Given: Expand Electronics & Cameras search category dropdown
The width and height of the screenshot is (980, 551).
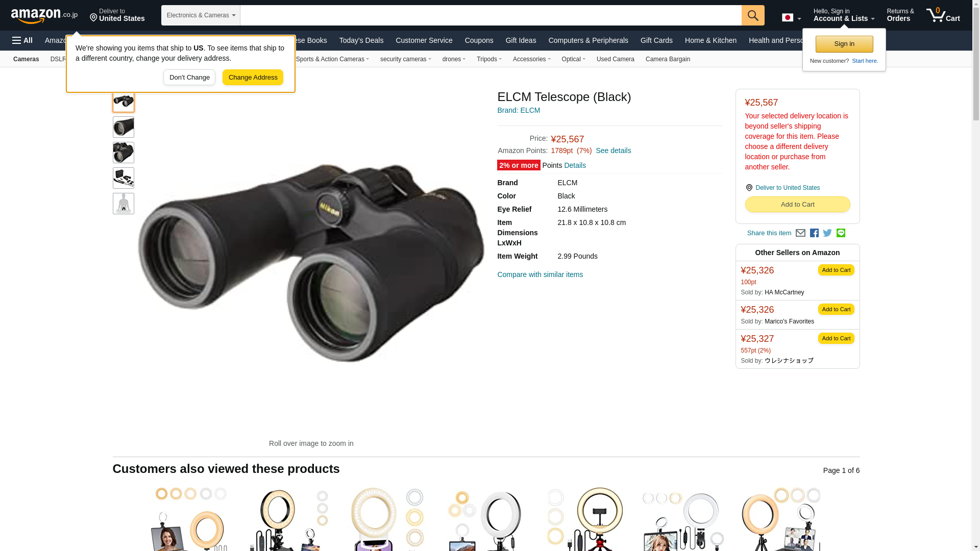Looking at the screenshot, I should [x=201, y=15].
